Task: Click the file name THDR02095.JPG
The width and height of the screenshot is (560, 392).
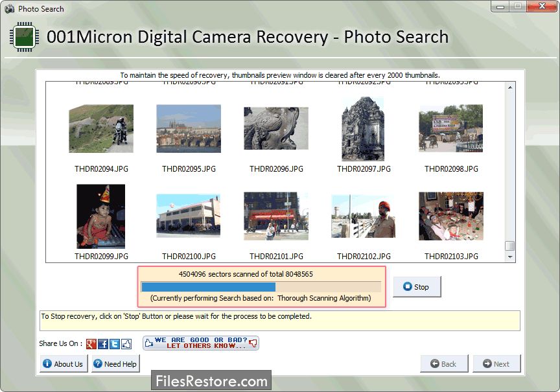Action: [189, 169]
